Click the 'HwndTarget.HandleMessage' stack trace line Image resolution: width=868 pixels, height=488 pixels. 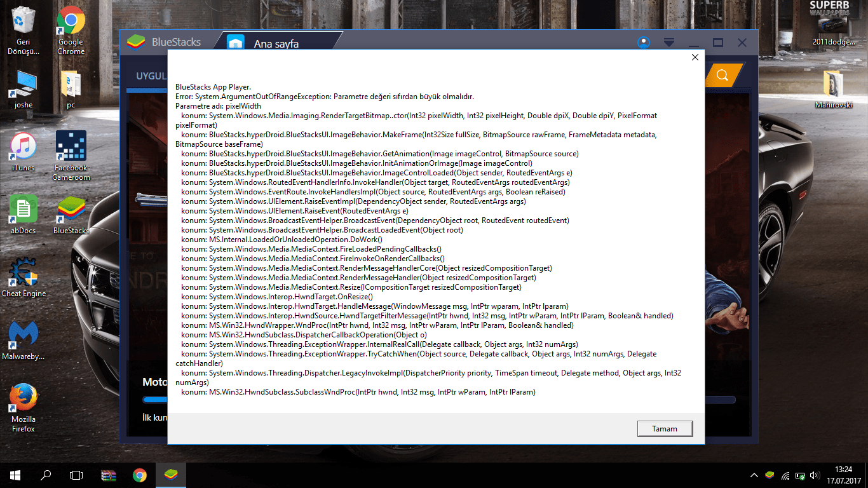[375, 306]
